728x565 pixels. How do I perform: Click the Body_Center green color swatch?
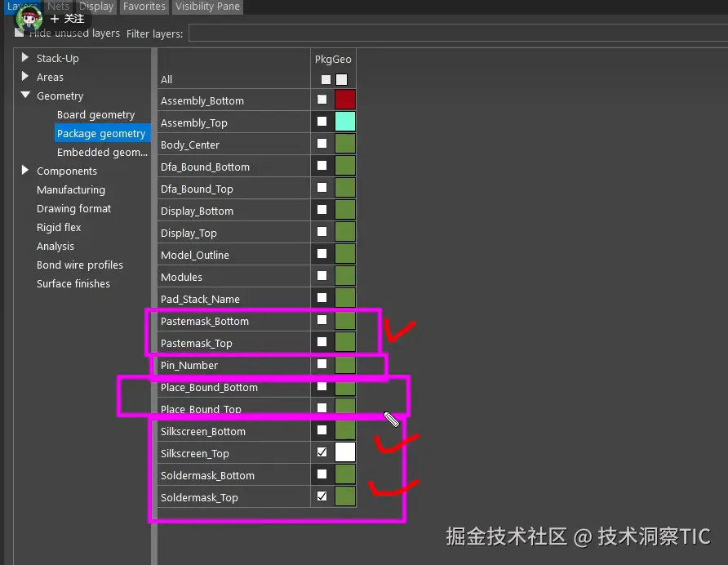(x=345, y=144)
